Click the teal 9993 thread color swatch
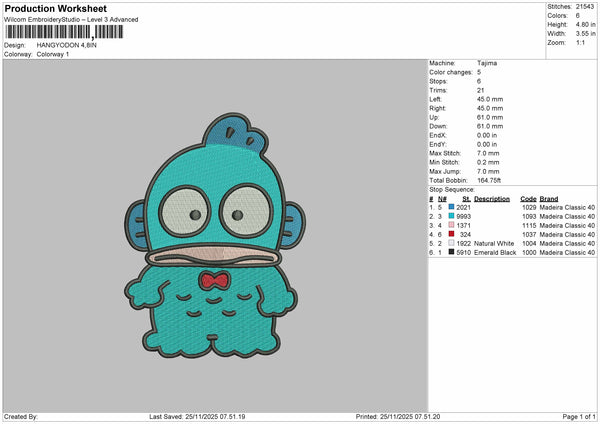 tap(452, 216)
